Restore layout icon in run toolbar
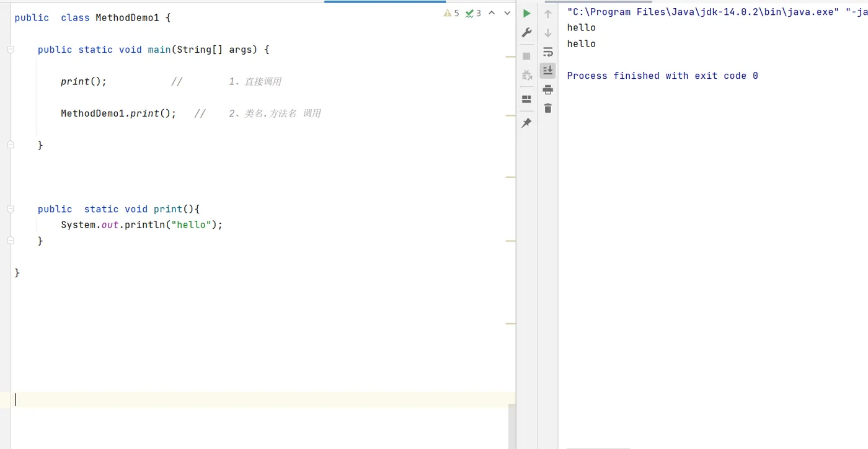This screenshot has height=449, width=868. click(x=526, y=99)
